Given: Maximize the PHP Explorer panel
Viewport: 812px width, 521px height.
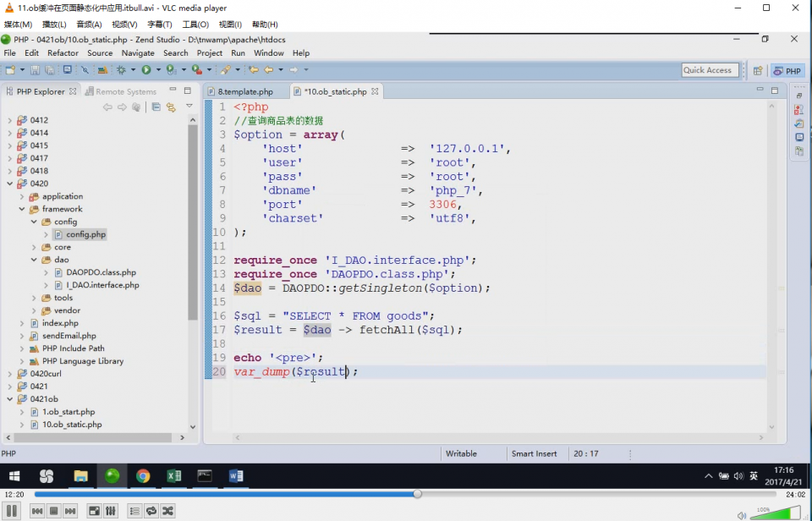Looking at the screenshot, I should (188, 90).
